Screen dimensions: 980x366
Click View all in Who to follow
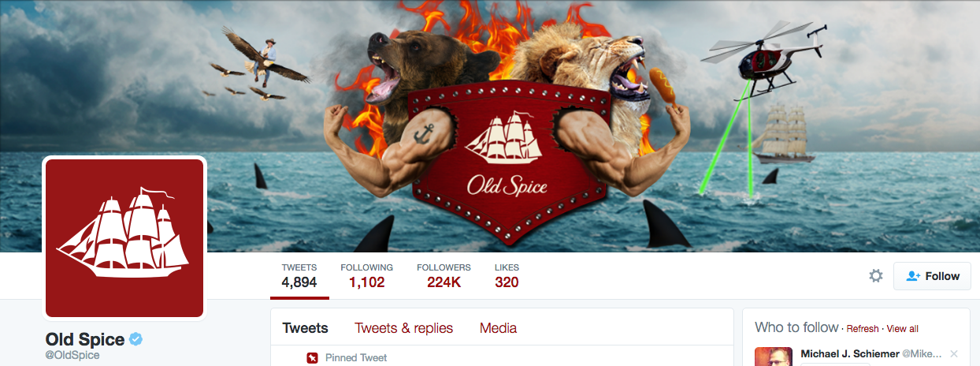pos(903,329)
